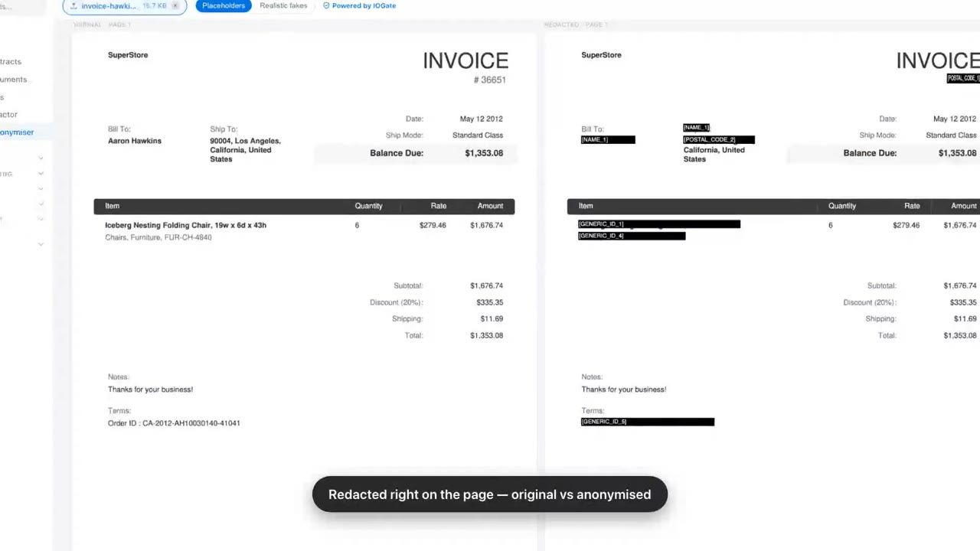Open the sidebar item ending in 'actor'
The width and height of the screenshot is (980, 551).
[x=8, y=115]
